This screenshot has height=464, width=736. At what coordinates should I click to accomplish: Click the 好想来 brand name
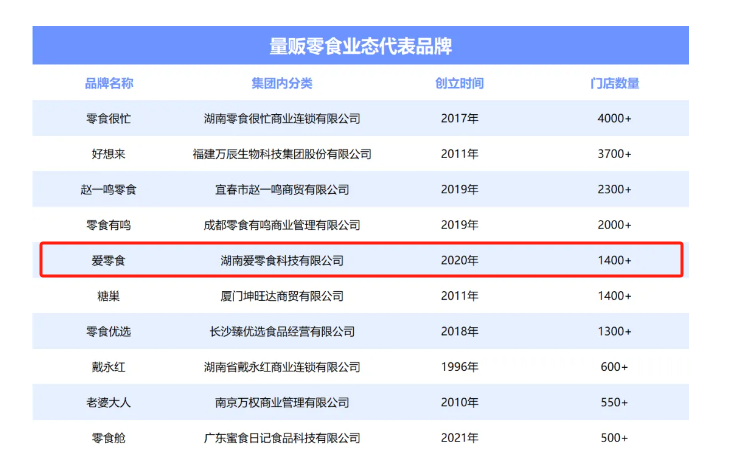pyautogui.click(x=109, y=154)
